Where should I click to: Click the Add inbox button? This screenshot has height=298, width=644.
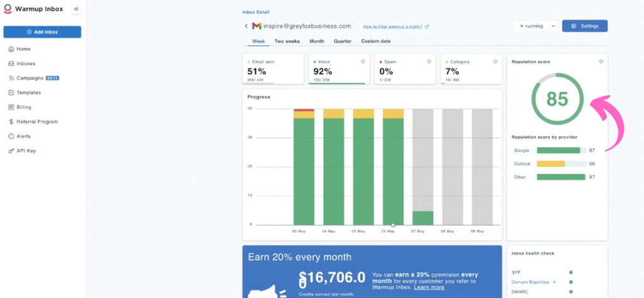[42, 31]
